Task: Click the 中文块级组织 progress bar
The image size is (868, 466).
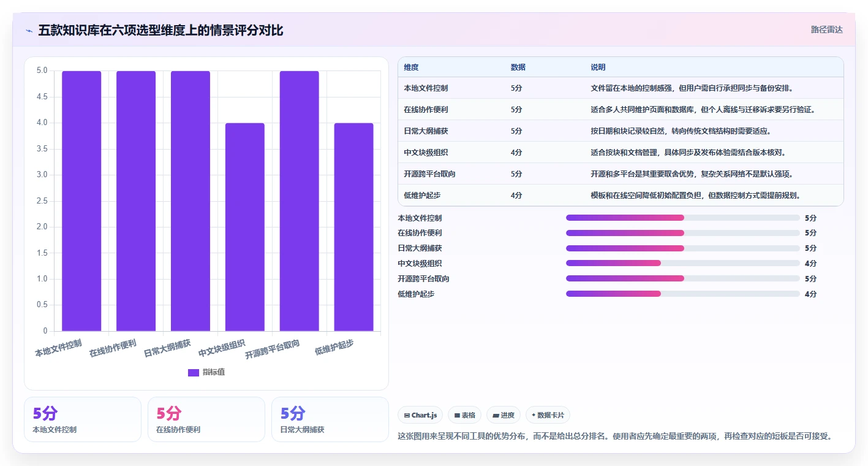Action: pos(683,263)
